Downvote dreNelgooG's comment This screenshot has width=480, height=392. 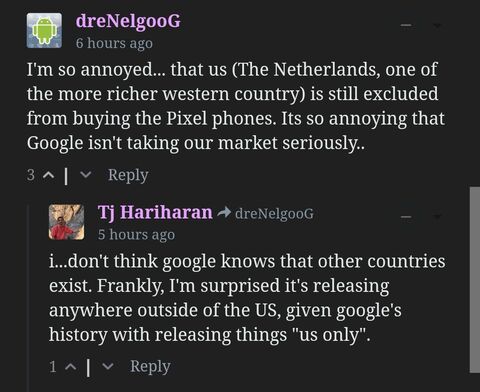click(x=86, y=175)
